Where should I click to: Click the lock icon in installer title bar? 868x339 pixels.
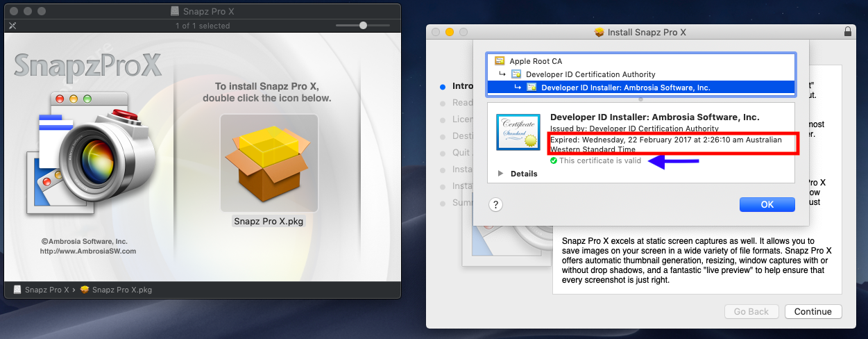click(x=848, y=32)
